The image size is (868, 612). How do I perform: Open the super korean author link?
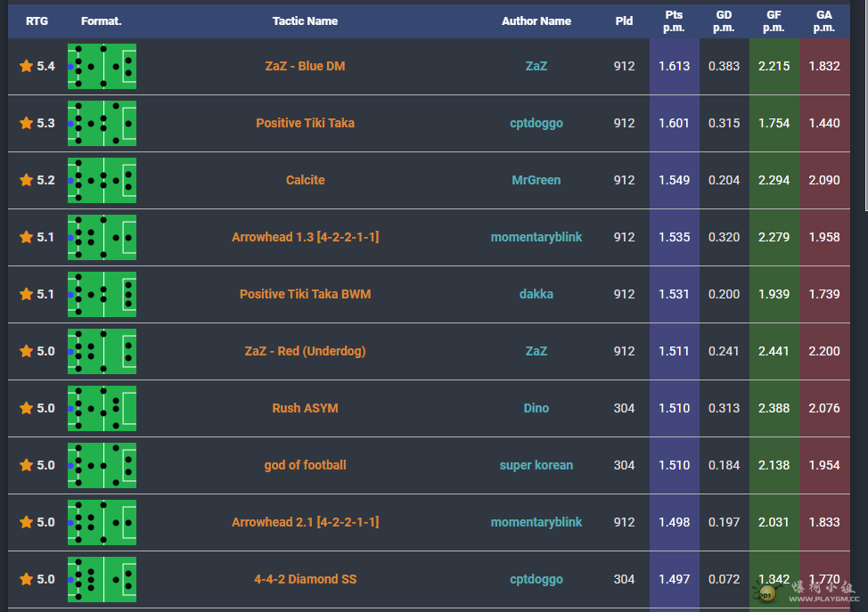tap(536, 465)
